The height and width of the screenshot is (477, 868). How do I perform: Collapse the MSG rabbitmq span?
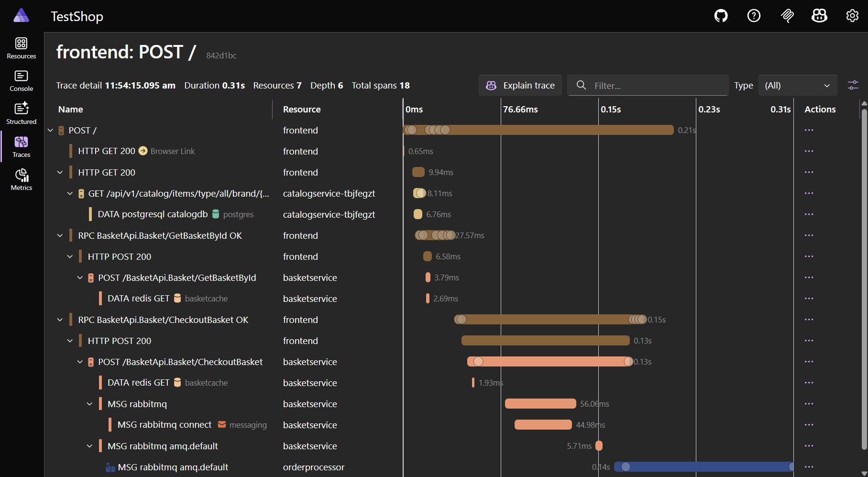pos(89,403)
